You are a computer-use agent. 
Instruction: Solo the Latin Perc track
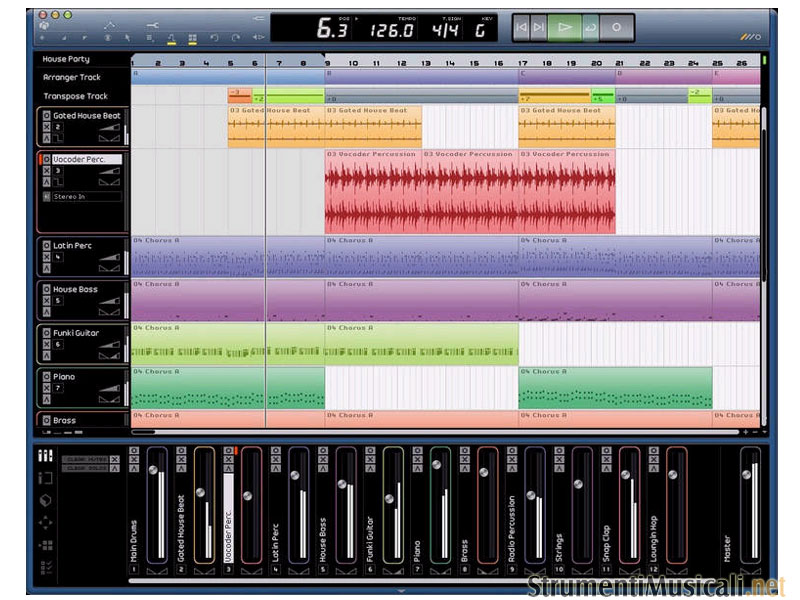tap(46, 270)
